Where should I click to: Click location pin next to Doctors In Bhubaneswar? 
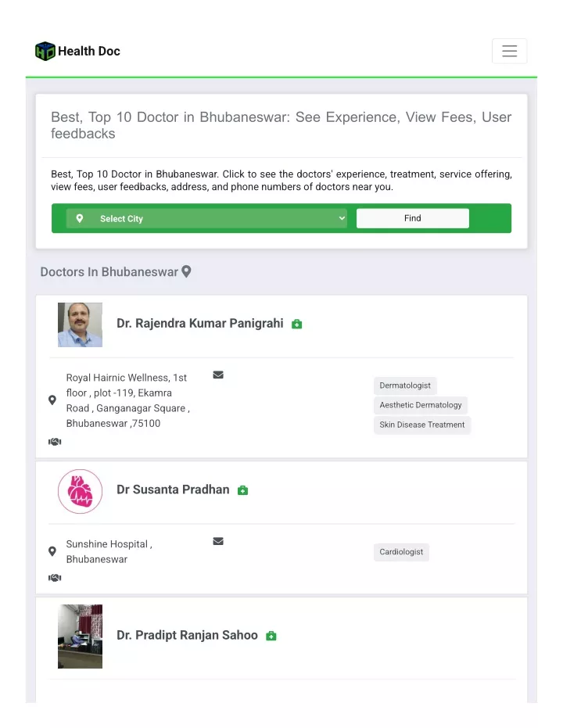tap(186, 271)
